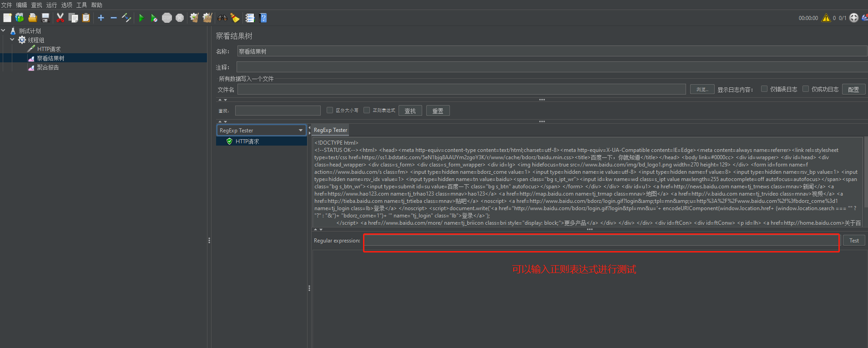
Task: Open the Templates toolbar icon
Action: (x=20, y=18)
